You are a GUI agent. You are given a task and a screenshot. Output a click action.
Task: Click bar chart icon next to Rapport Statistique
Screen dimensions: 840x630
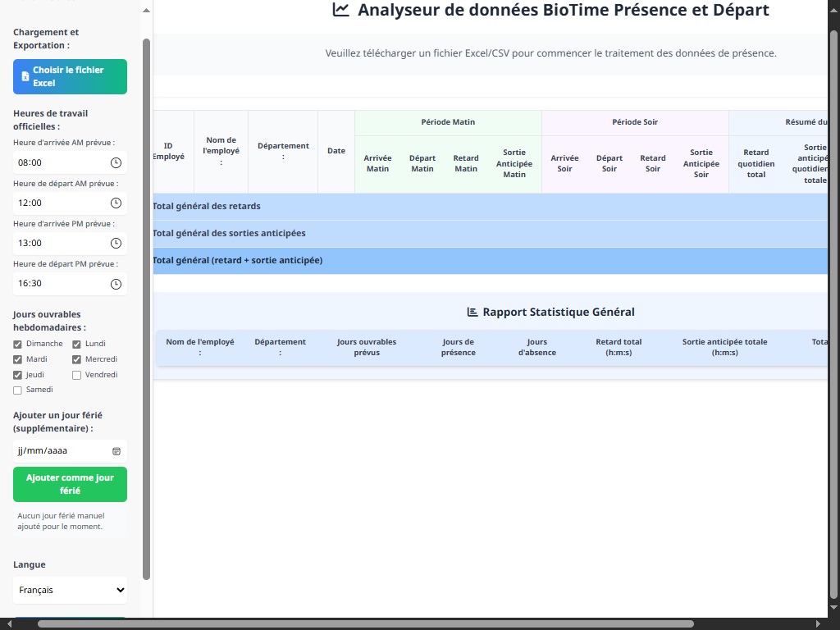click(x=472, y=312)
